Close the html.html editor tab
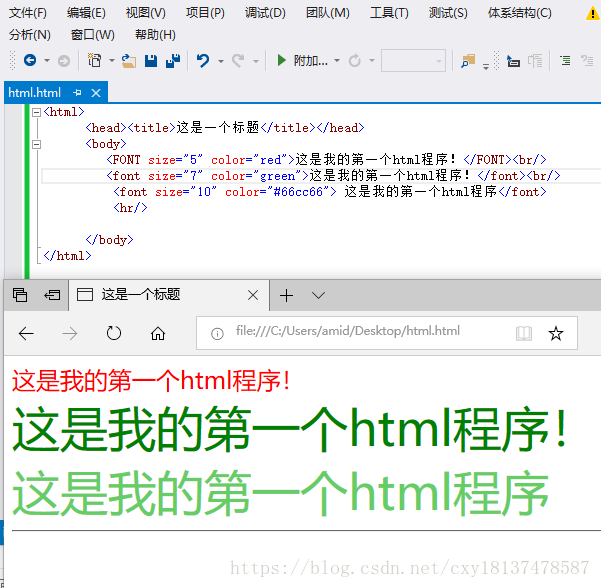This screenshot has width=601, height=588. [96, 93]
